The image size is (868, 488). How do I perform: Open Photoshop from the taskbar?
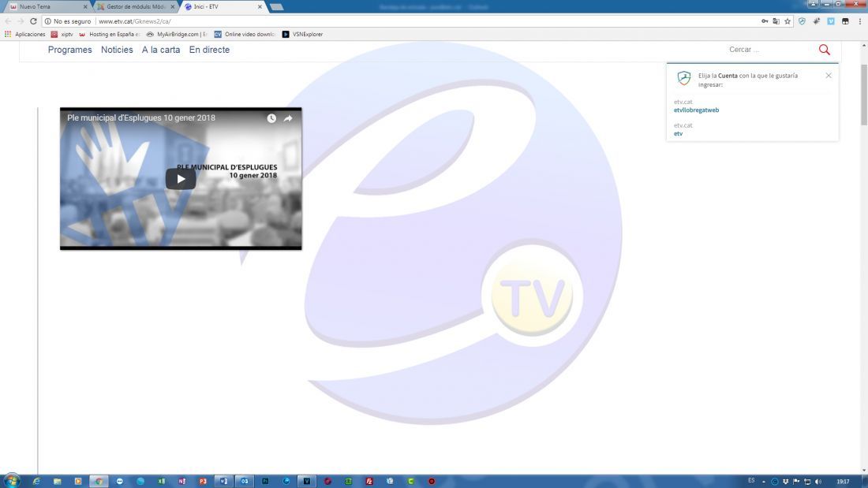pyautogui.click(x=265, y=482)
